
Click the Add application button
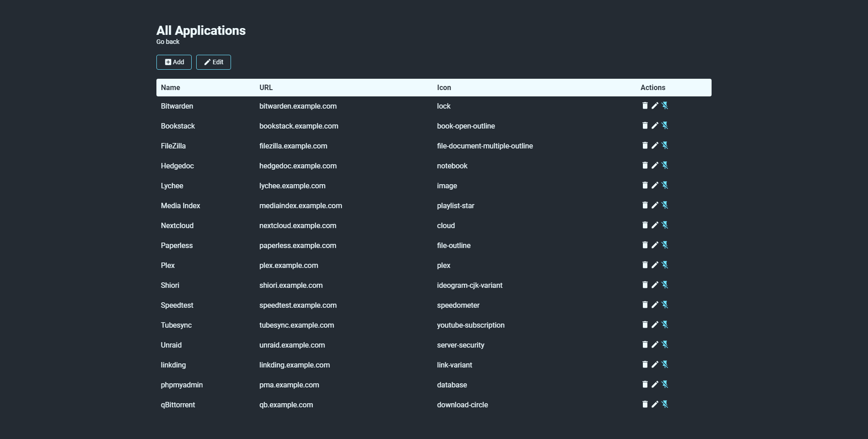coord(174,62)
